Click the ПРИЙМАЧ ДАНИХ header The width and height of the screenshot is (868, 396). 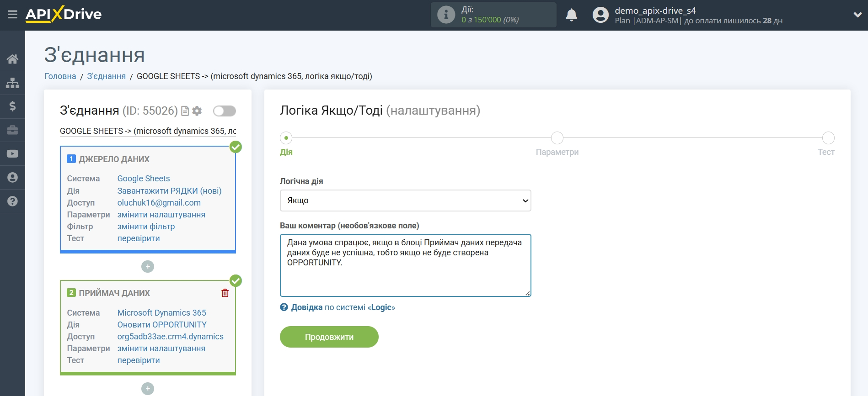point(114,293)
